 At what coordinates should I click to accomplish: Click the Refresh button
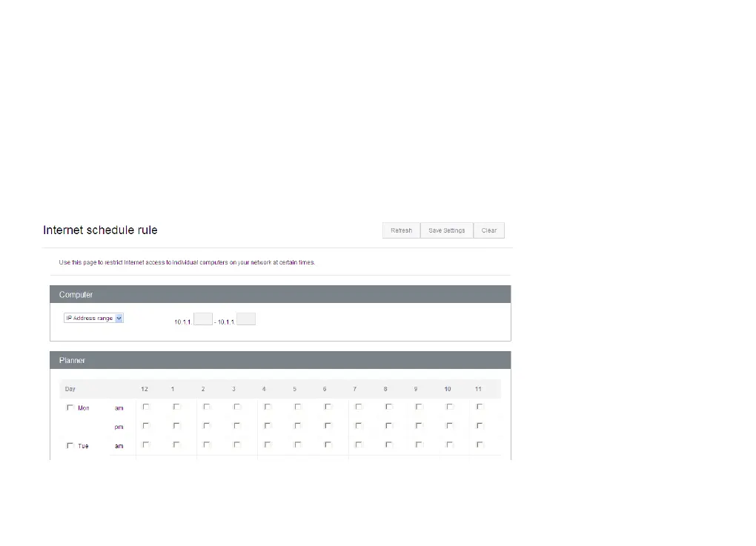(401, 230)
